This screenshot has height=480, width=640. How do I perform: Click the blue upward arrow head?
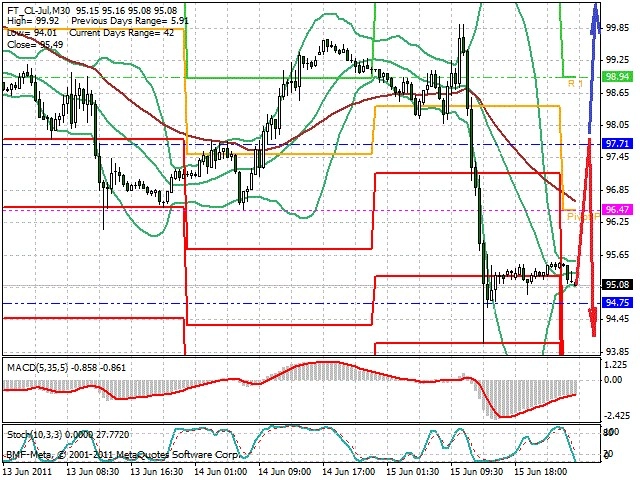click(x=596, y=18)
